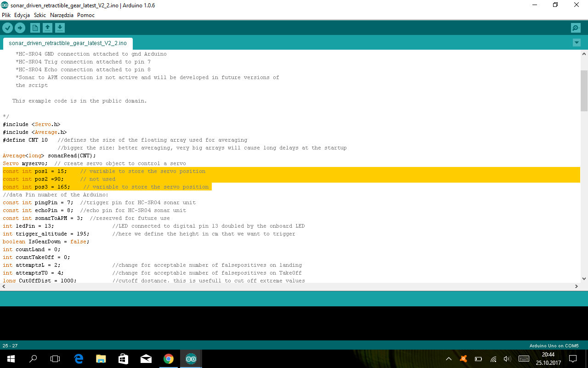This screenshot has width=588, height=368.
Task: Open Chrome from the taskbar
Action: tap(169, 359)
